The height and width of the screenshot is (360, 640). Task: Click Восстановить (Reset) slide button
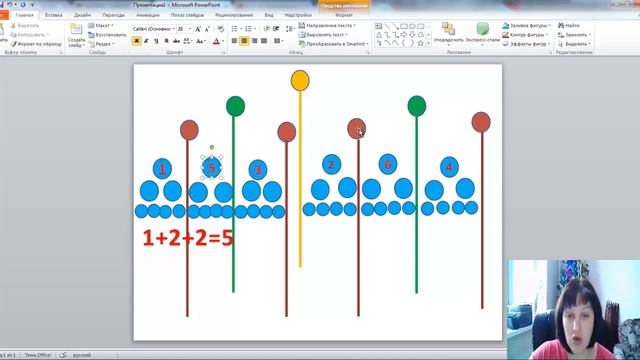click(x=107, y=35)
